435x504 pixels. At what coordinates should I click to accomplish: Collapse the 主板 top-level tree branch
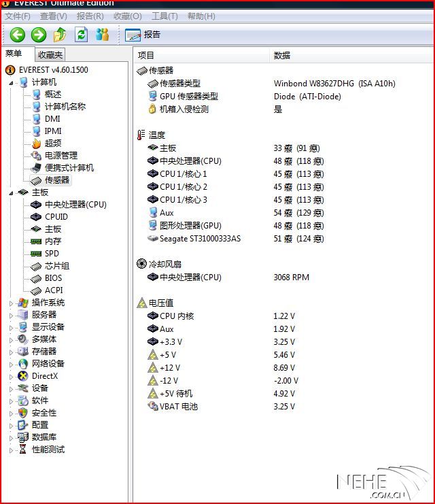click(12, 193)
